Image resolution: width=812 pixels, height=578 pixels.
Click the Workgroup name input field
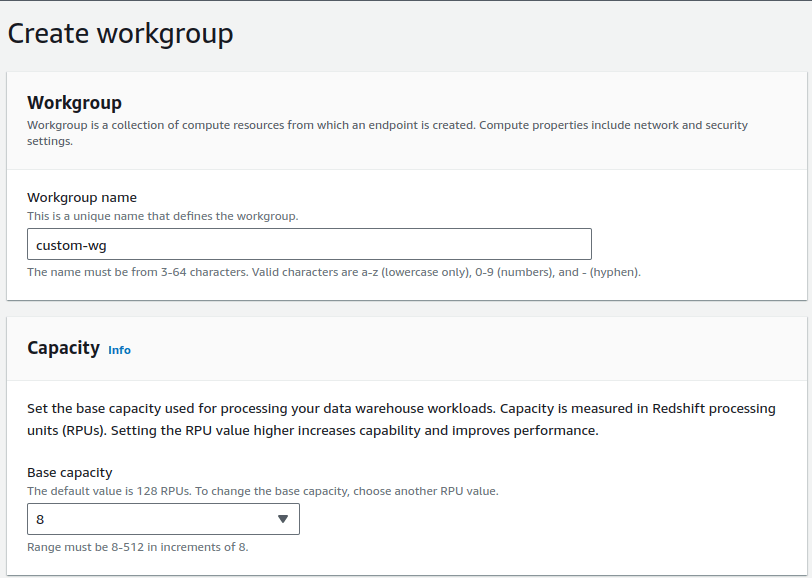[x=309, y=245]
